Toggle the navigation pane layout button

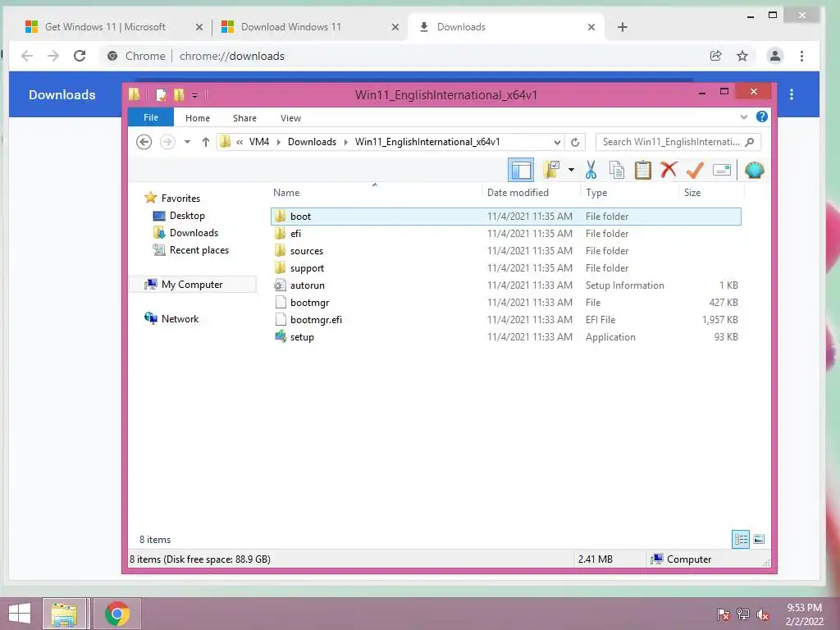(x=521, y=171)
